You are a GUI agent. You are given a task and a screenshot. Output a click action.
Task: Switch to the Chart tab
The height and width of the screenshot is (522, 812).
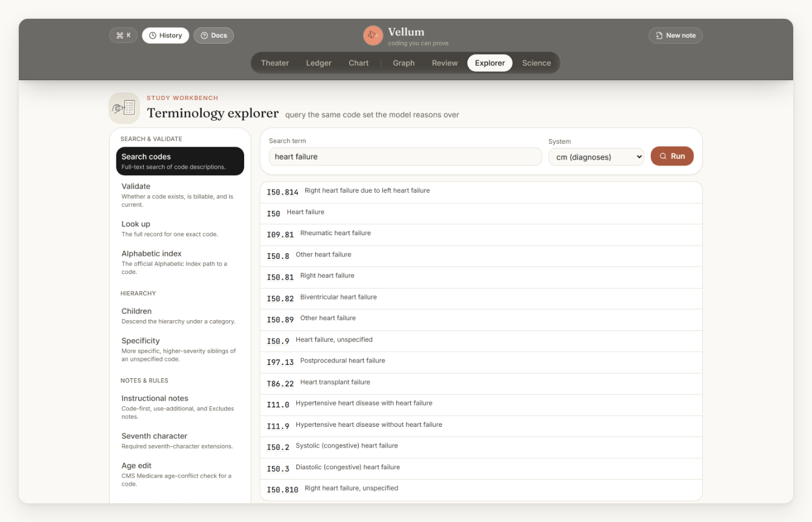(x=359, y=63)
